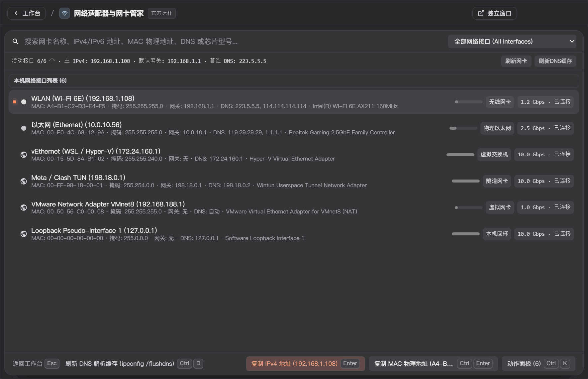Open the 全部网络接口 (All Interfaces) dropdown
Viewport: 588px width, 379px height.
(512, 42)
